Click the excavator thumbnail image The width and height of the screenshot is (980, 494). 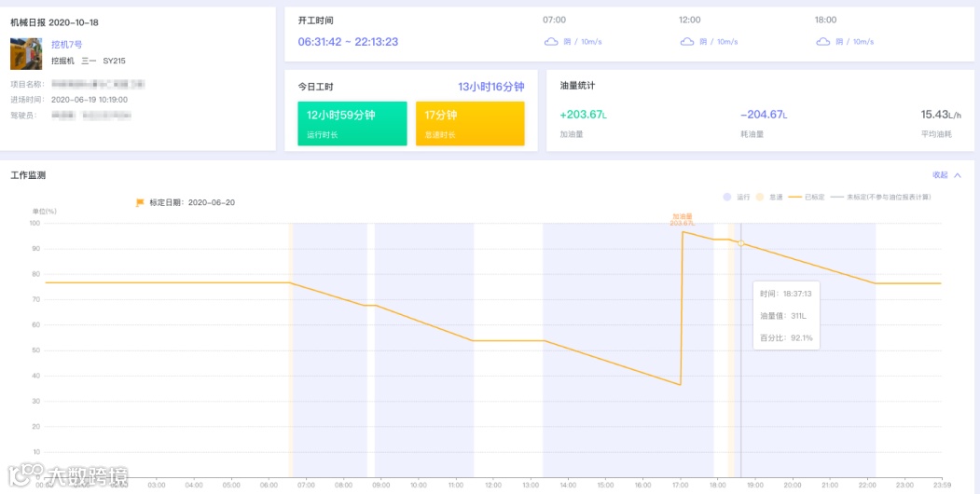point(26,54)
